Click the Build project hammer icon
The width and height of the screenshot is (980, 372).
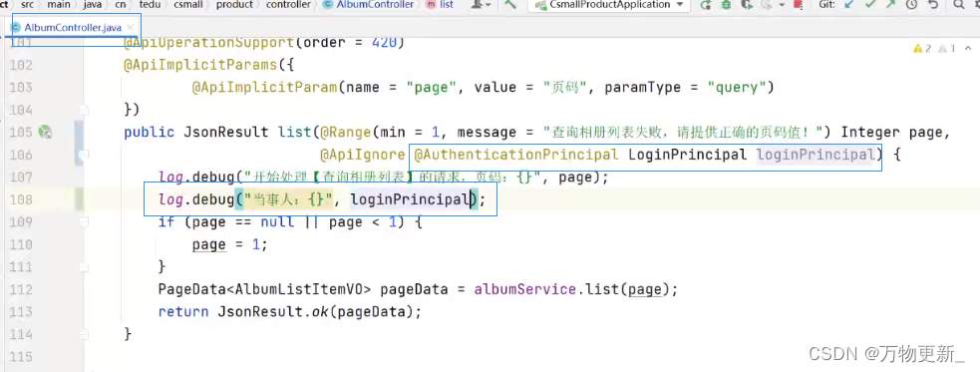coord(510,4)
